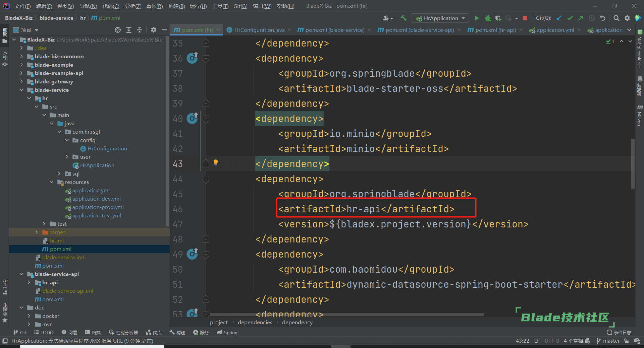This screenshot has width=644, height=348.
Task: Expand blade-example module
Action: [x=21, y=65]
